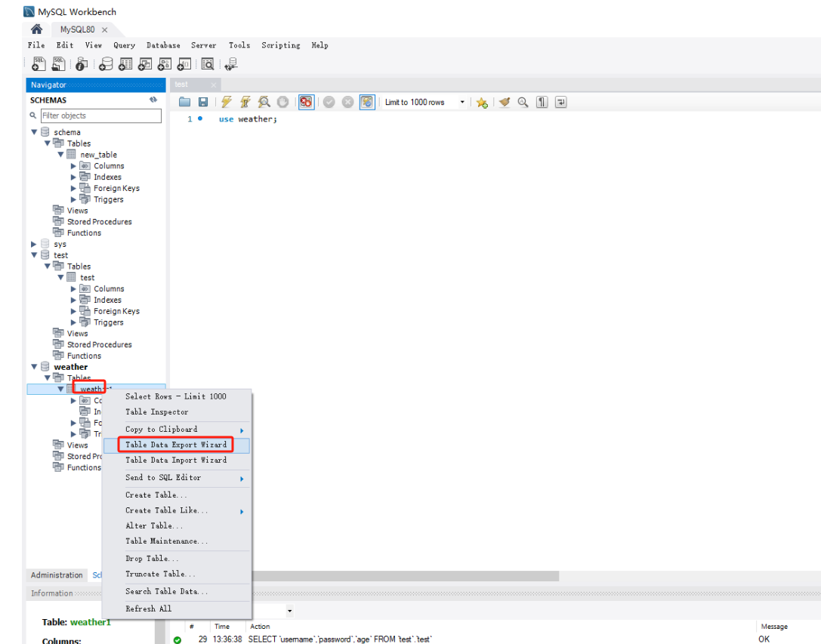The height and width of the screenshot is (644, 821).
Task: Expand the sys schema node
Action: [34, 244]
